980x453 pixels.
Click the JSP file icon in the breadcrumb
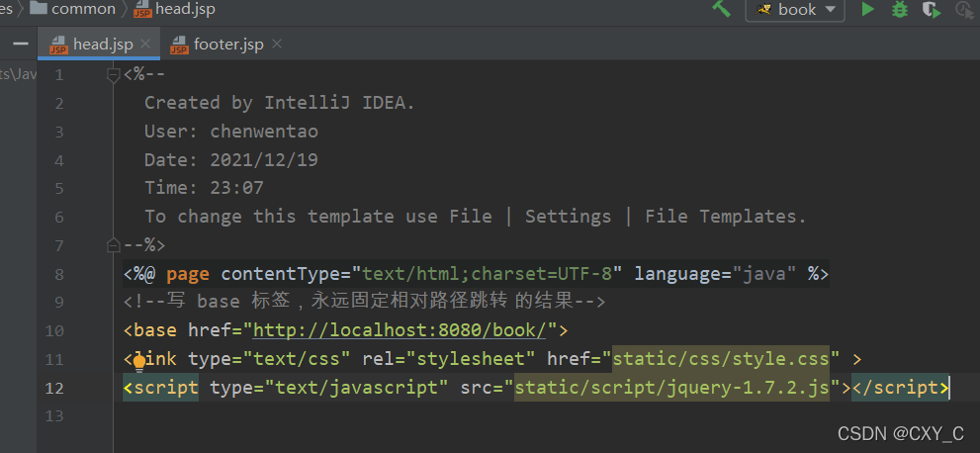[x=142, y=9]
